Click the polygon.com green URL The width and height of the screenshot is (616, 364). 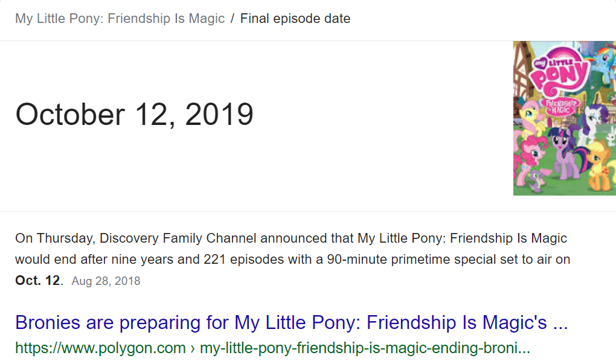100,348
